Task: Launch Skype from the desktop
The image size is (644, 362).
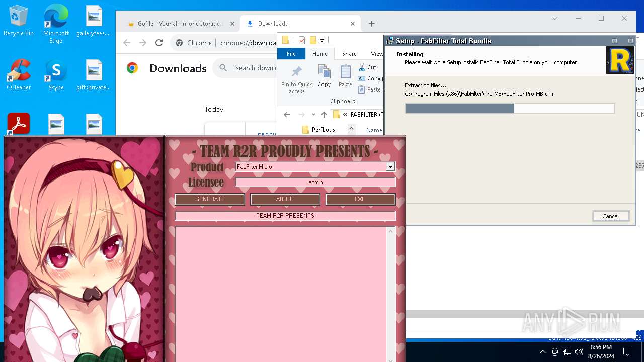Action: pos(56,75)
